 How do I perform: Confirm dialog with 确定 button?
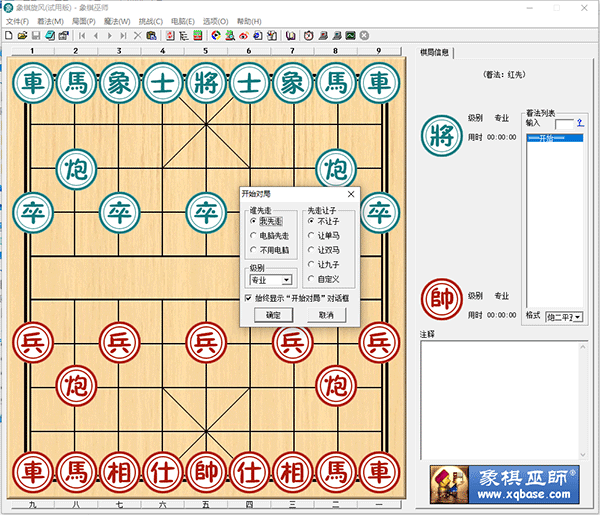point(274,315)
